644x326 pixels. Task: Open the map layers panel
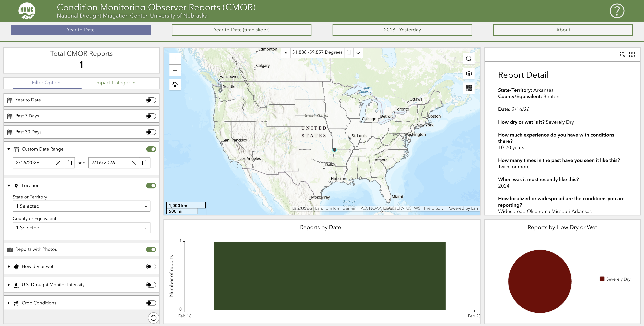point(469,73)
